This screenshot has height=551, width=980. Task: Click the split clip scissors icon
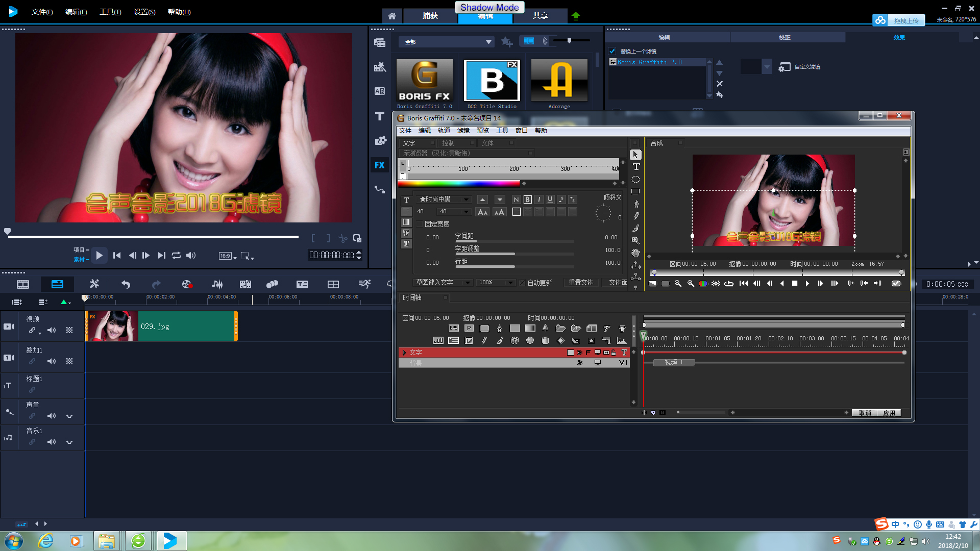pos(342,238)
